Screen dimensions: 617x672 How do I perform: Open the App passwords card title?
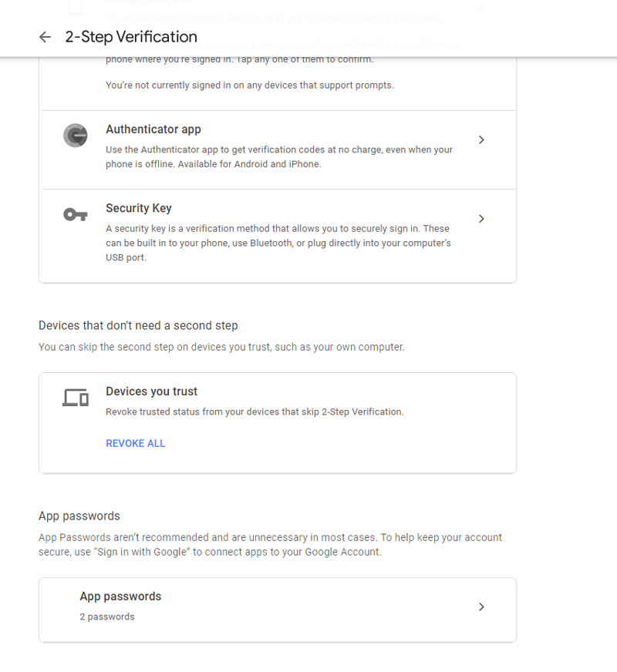tap(120, 596)
